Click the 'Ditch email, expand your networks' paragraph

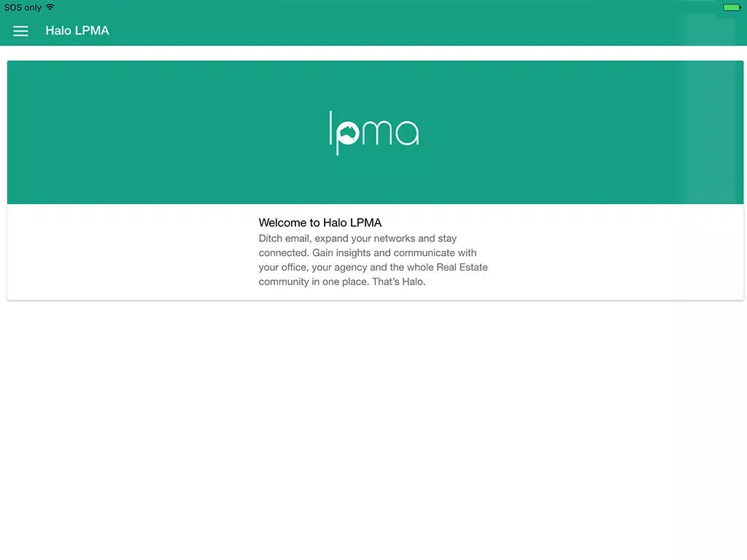point(373,260)
